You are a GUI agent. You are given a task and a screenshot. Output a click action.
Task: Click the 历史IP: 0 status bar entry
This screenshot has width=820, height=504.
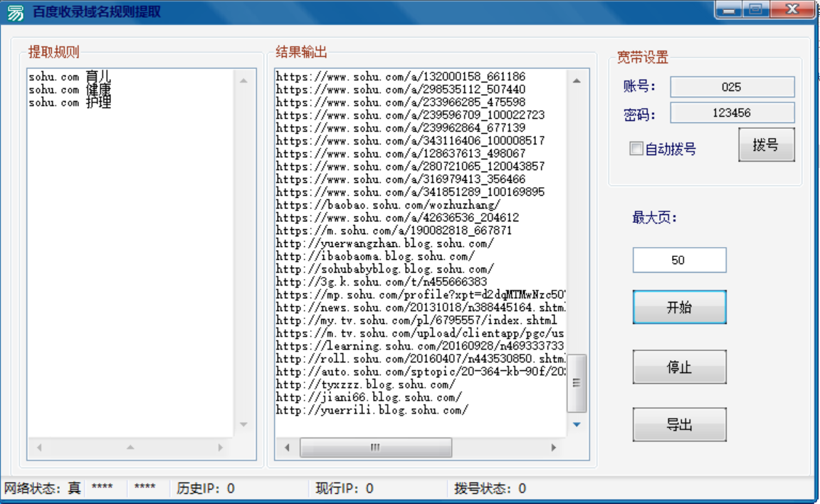pyautogui.click(x=206, y=488)
